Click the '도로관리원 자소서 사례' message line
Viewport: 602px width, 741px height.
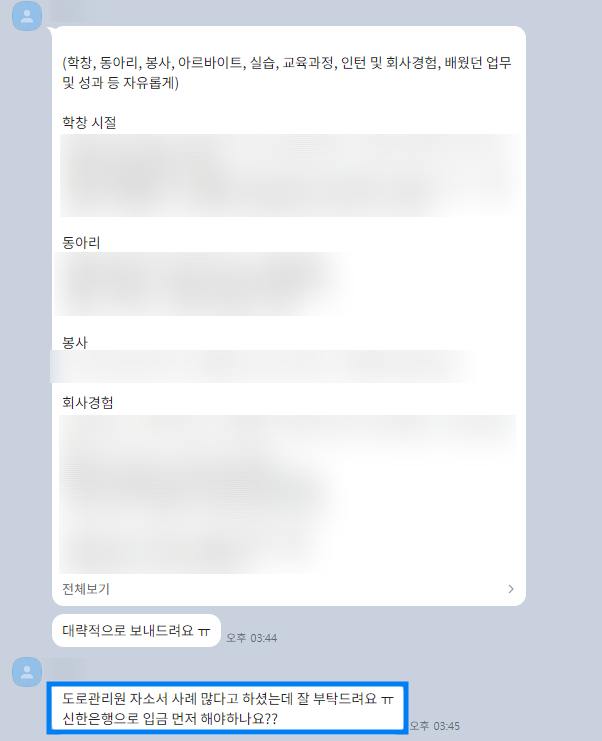pyautogui.click(x=228, y=698)
